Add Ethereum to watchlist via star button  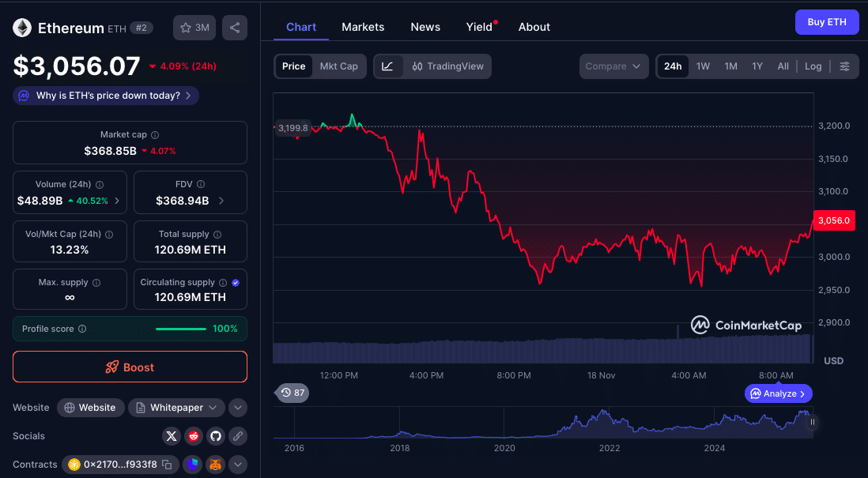coord(194,28)
